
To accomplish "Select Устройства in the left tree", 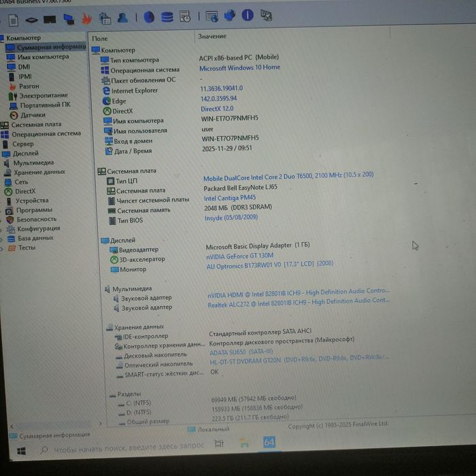I will 32,201.
